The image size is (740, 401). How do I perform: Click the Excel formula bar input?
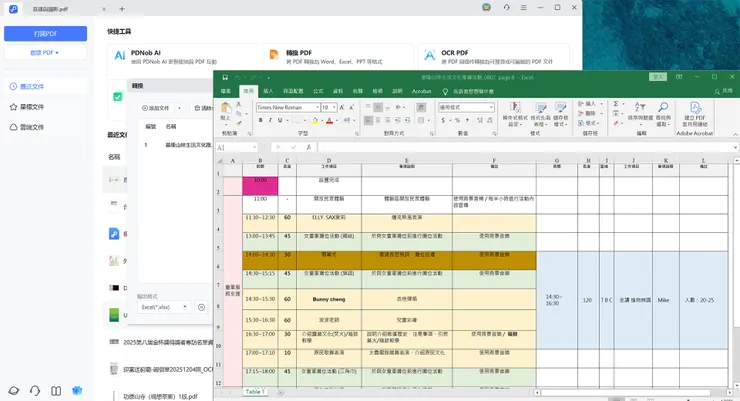pyautogui.click(x=525, y=148)
